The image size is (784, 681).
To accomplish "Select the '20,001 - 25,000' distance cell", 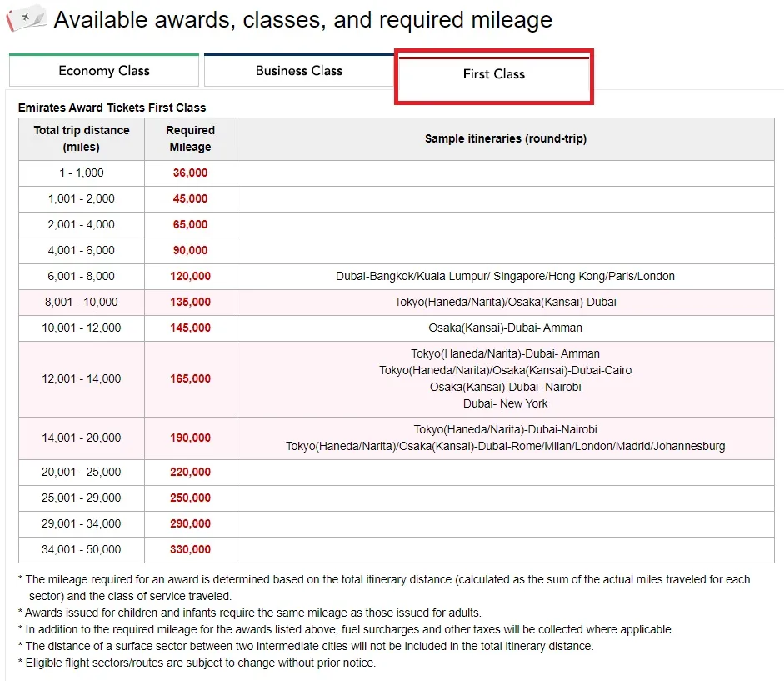I will click(x=82, y=473).
